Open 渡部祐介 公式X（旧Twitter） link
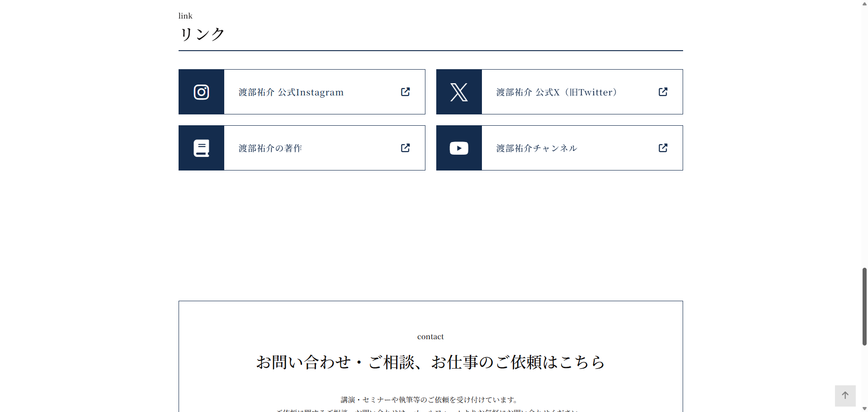This screenshot has height=412, width=868. [560, 92]
